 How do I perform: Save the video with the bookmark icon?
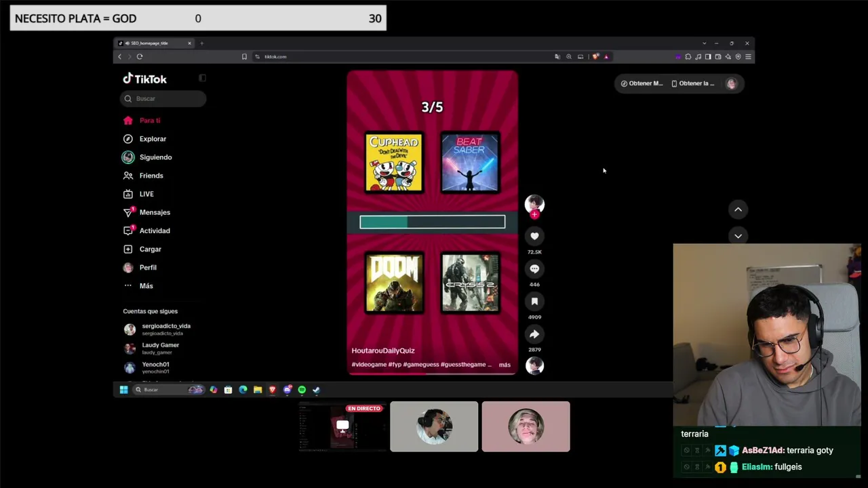(x=534, y=301)
